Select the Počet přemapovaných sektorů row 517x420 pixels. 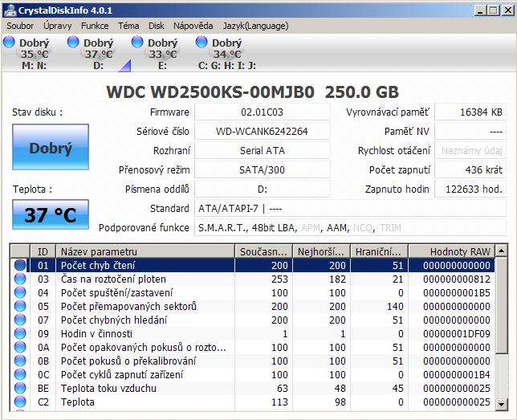tap(253, 306)
